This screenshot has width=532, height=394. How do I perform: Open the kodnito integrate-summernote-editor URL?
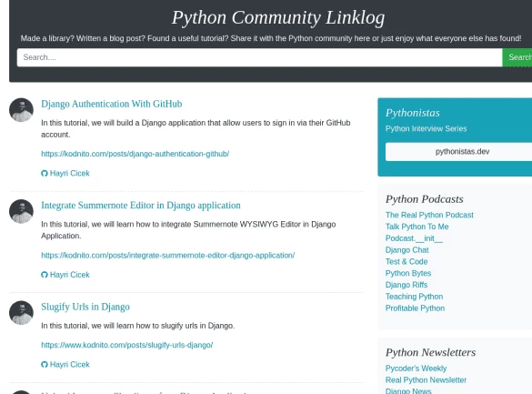[x=168, y=255]
